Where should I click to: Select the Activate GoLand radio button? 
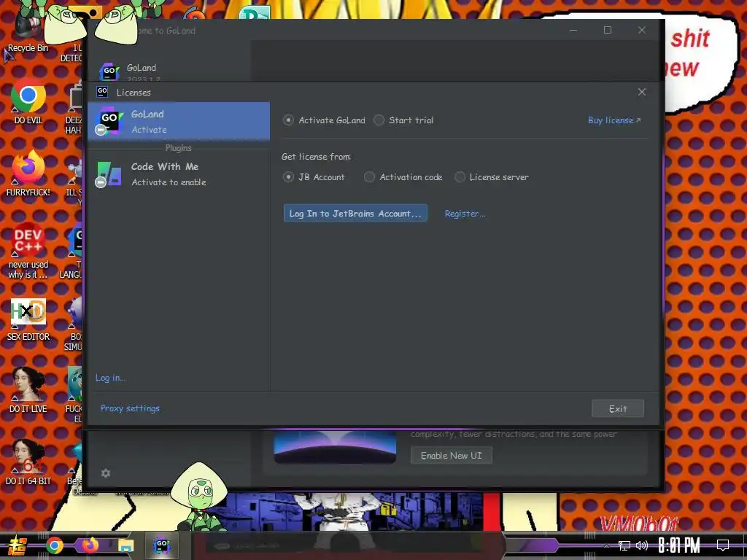[x=288, y=120]
